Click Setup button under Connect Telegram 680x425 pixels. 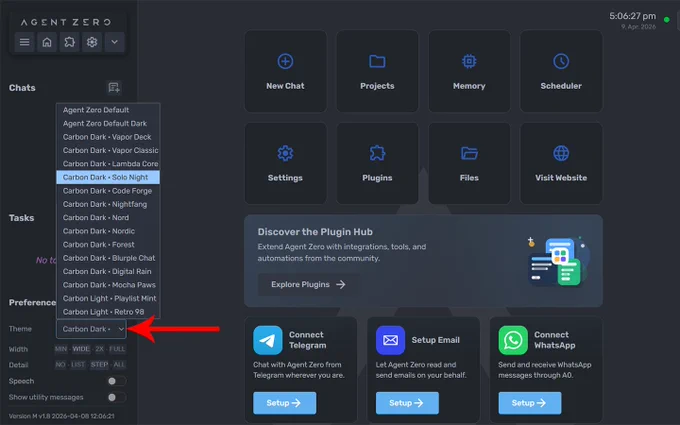pyautogui.click(x=284, y=403)
